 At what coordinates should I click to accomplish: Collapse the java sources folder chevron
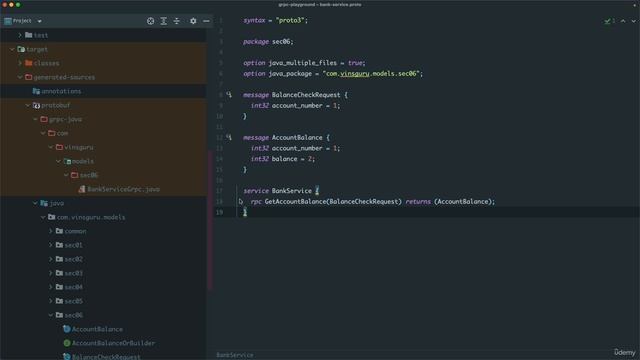coord(36,203)
